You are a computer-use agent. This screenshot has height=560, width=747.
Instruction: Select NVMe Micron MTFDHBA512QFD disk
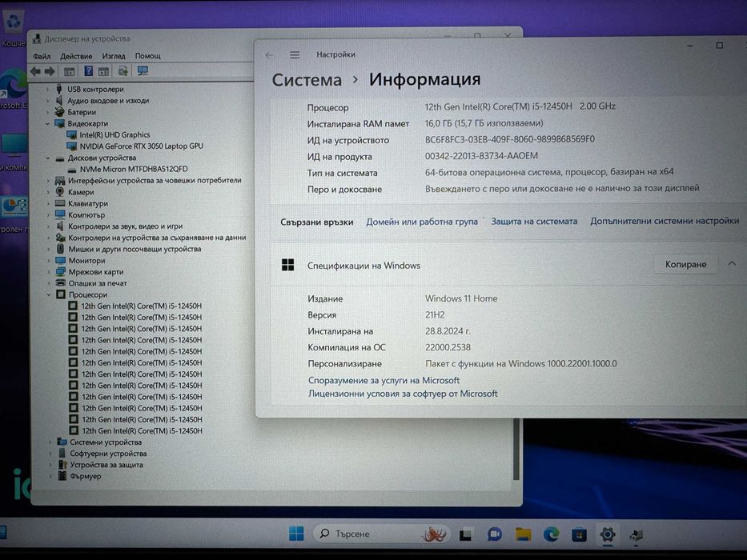point(134,169)
